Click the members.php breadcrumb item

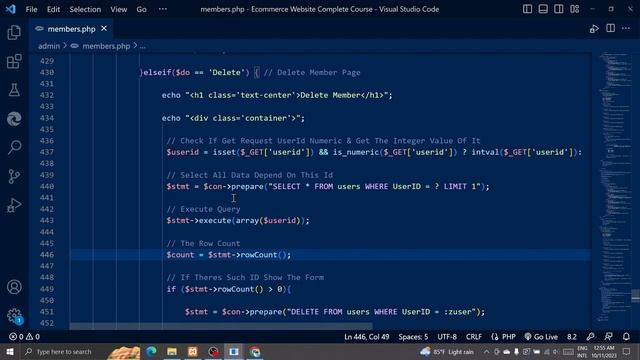[106, 46]
